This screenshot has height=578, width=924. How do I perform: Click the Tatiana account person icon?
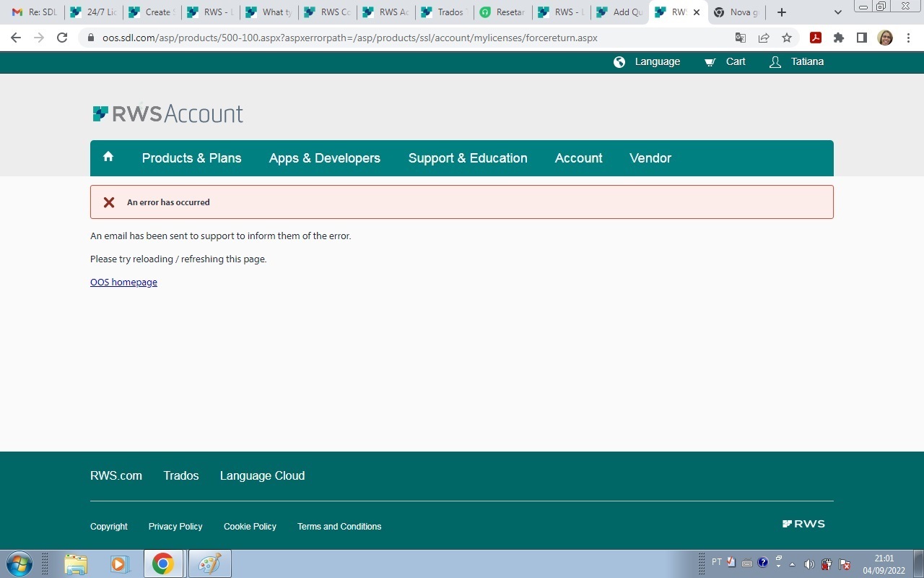775,62
